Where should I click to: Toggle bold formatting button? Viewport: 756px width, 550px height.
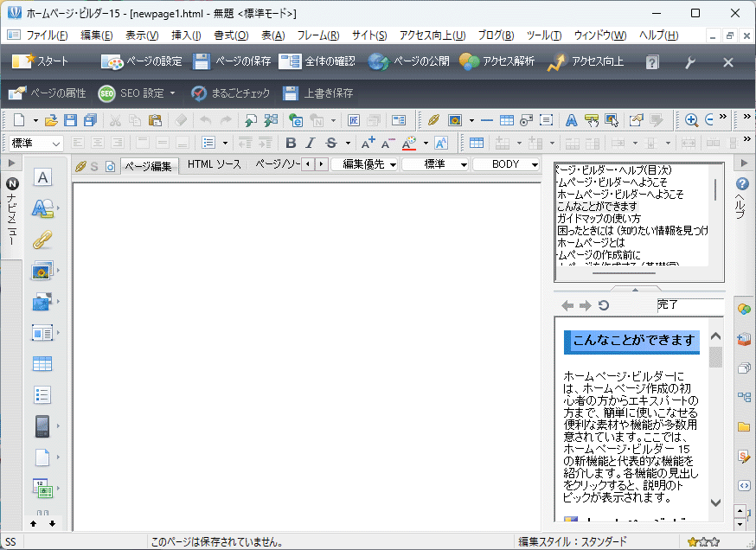pos(291,143)
